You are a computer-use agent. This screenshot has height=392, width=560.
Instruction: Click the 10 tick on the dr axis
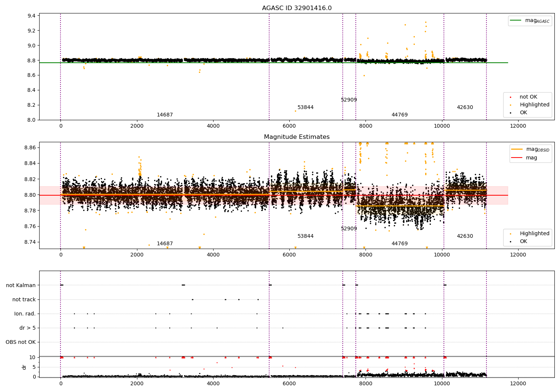[x=32, y=358]
